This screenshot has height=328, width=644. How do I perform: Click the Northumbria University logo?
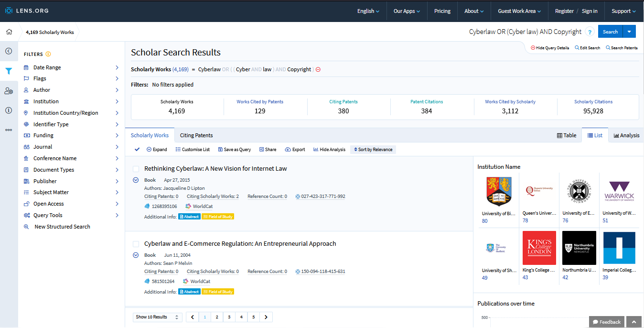pos(579,248)
